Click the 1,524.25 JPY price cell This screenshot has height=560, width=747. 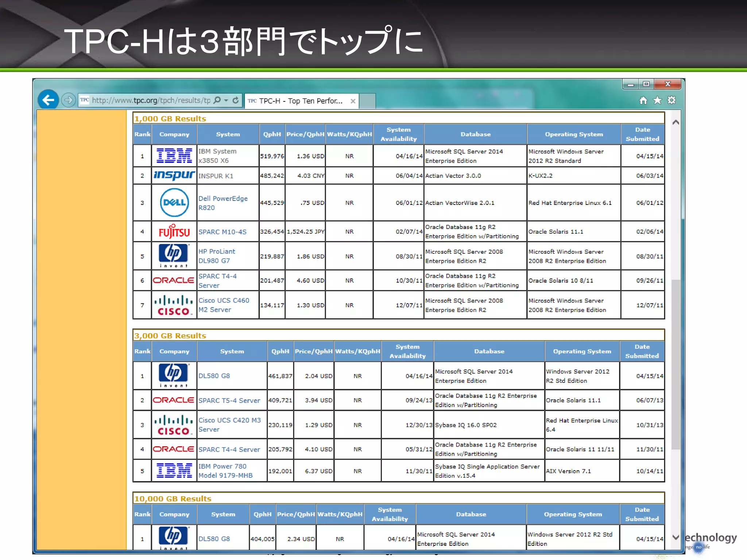click(305, 232)
